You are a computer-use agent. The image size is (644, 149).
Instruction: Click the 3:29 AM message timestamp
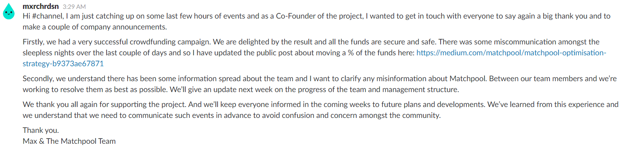tap(74, 7)
